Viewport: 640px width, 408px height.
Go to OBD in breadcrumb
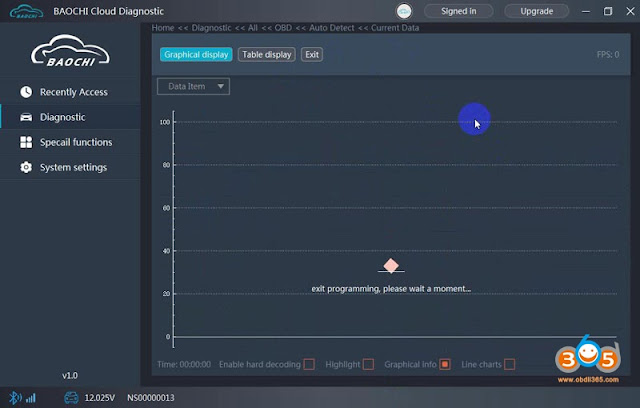(283, 28)
